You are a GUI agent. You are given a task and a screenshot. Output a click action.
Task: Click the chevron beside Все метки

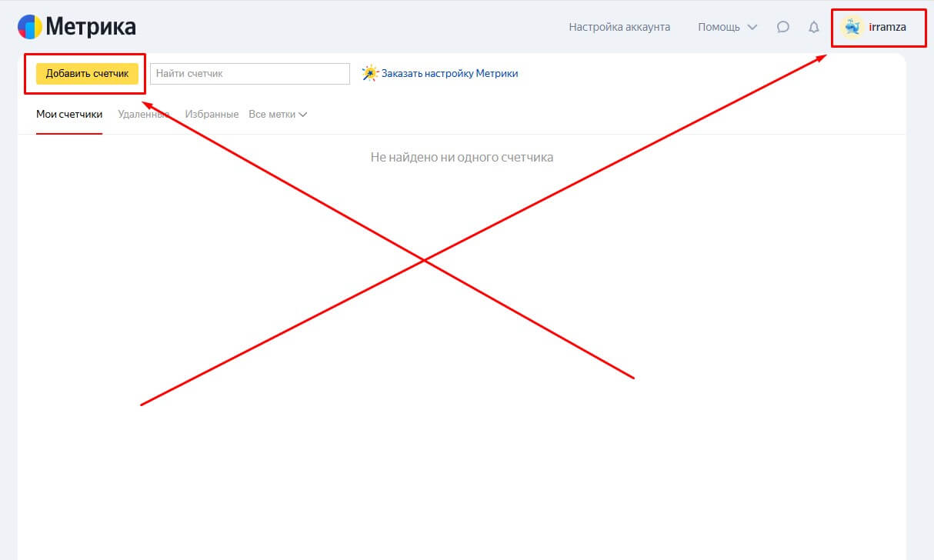302,115
